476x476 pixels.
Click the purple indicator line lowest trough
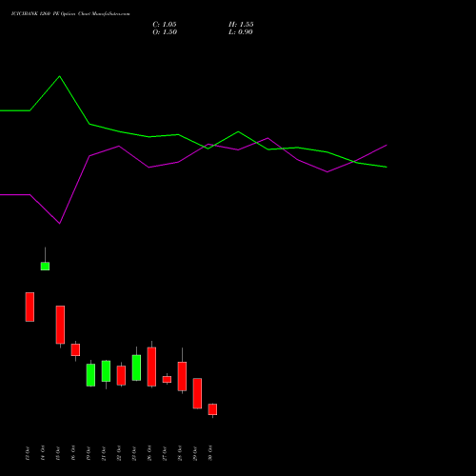click(x=60, y=223)
